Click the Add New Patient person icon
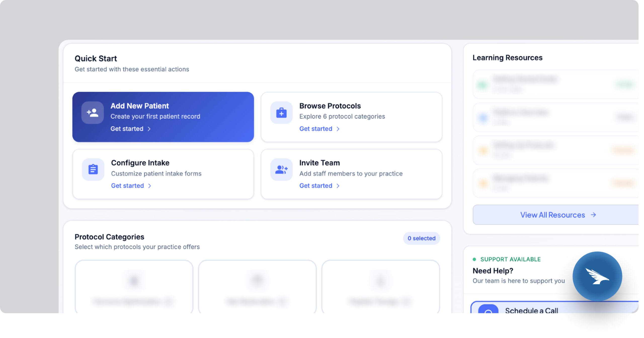 click(92, 113)
